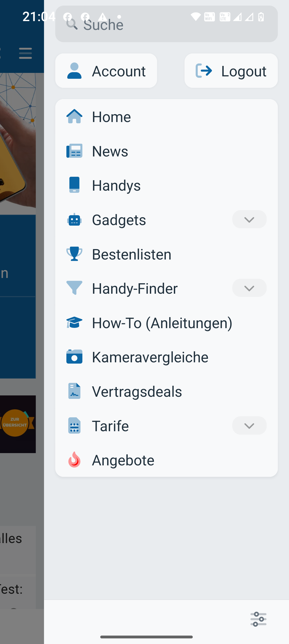Screen dimensions: 289x644
Task: Open settings sliders icon at bottom
Action: pos(258,619)
